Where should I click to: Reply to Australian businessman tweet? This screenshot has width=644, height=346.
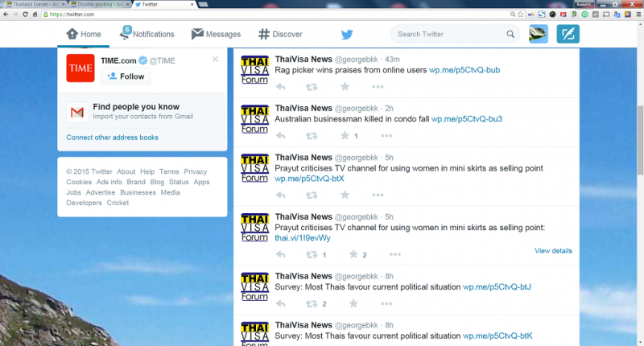[281, 135]
